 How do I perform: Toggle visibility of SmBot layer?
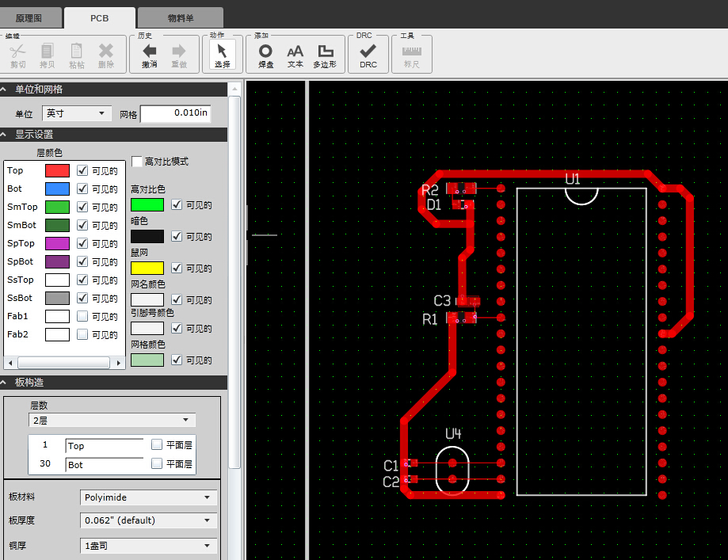click(82, 225)
